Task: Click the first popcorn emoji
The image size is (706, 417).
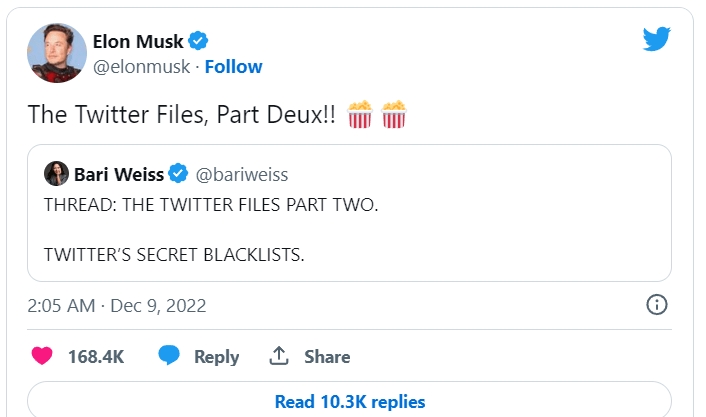Action: click(360, 115)
